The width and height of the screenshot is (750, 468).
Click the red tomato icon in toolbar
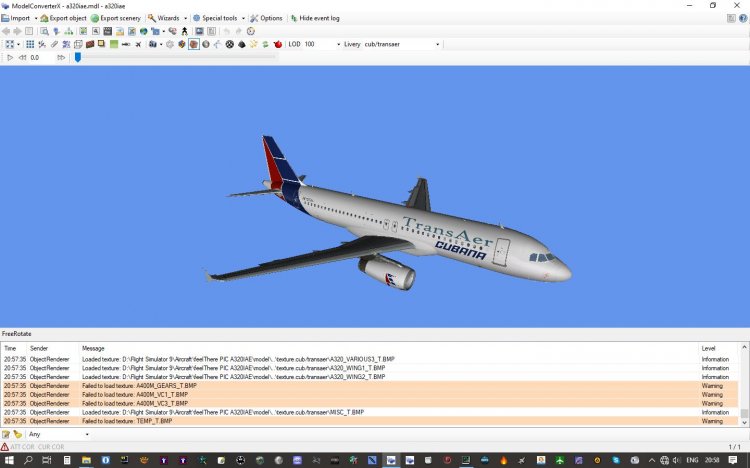(x=277, y=44)
